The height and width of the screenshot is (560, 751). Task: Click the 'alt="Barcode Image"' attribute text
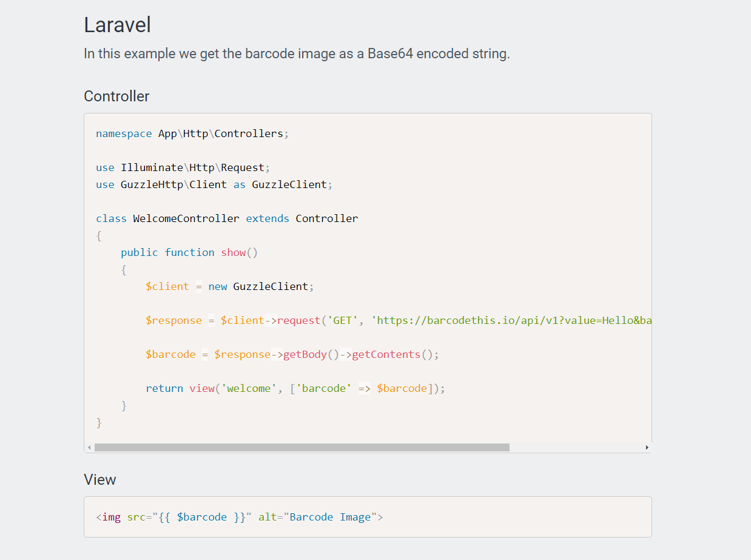(318, 517)
